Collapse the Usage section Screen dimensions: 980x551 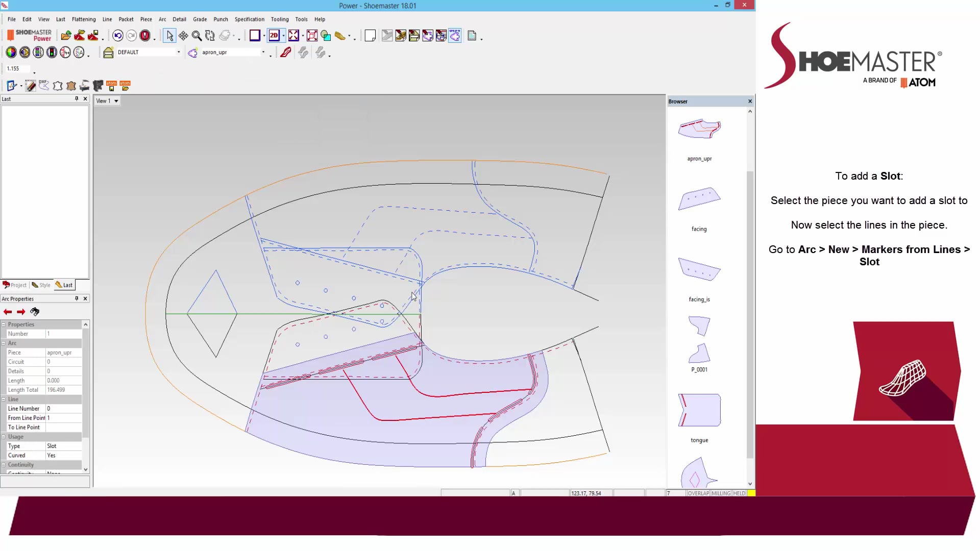coord(4,437)
